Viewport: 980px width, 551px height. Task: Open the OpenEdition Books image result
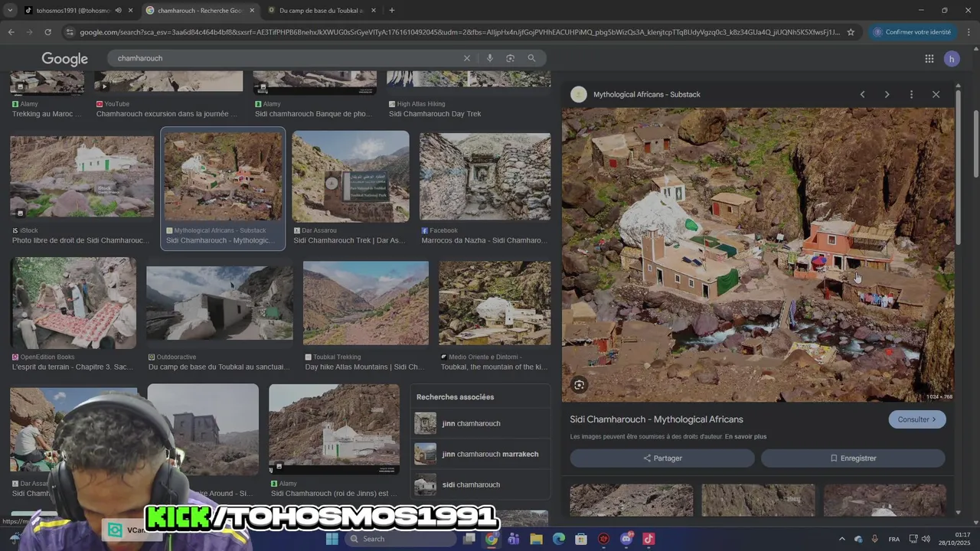73,303
